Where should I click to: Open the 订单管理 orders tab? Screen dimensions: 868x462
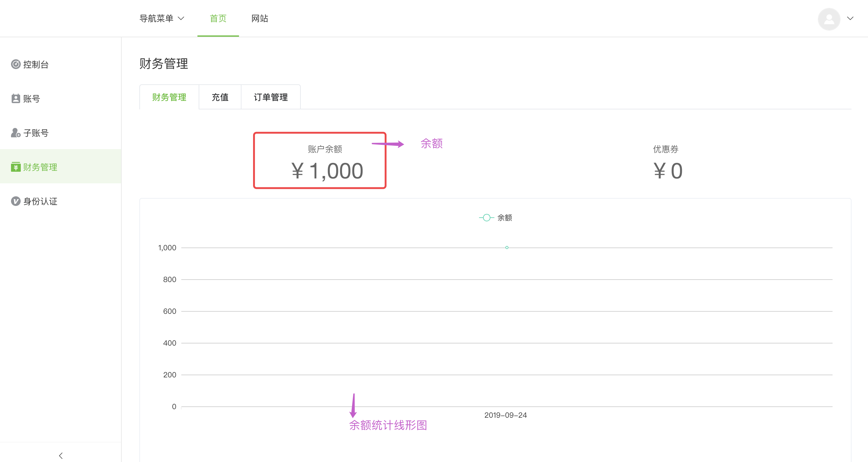pyautogui.click(x=270, y=97)
